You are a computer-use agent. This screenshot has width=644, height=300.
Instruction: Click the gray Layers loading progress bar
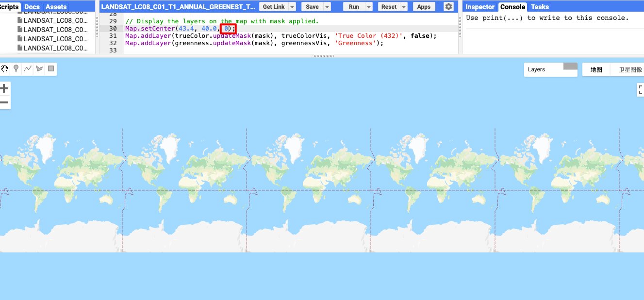point(570,66)
